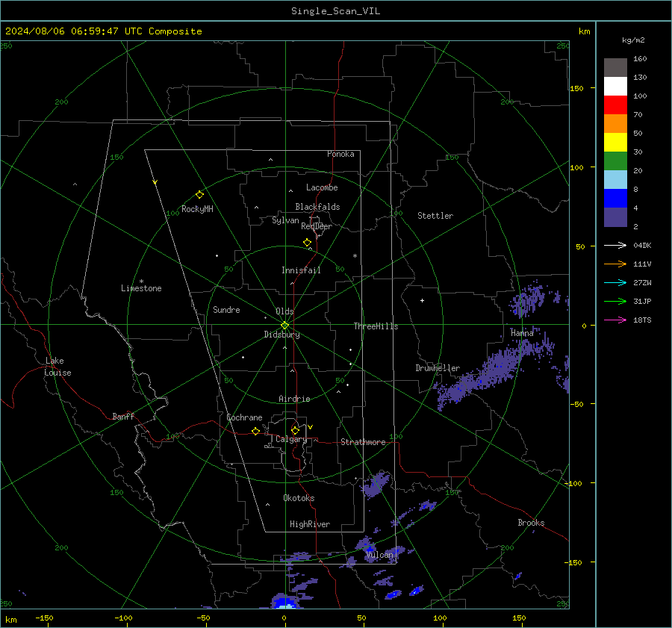Click the Cochrane town label
The width and height of the screenshot is (672, 628).
tap(244, 417)
